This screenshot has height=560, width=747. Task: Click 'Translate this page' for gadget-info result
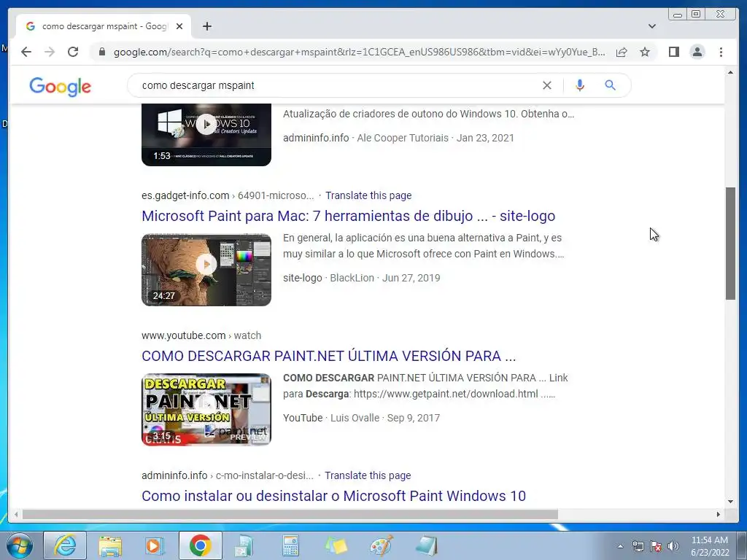pyautogui.click(x=368, y=195)
